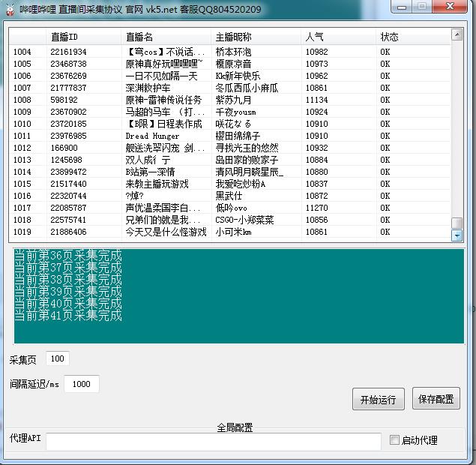Viewport: 476px width, 465px height.
Task: Select the Dread Hunger stream name
Action: [152, 136]
